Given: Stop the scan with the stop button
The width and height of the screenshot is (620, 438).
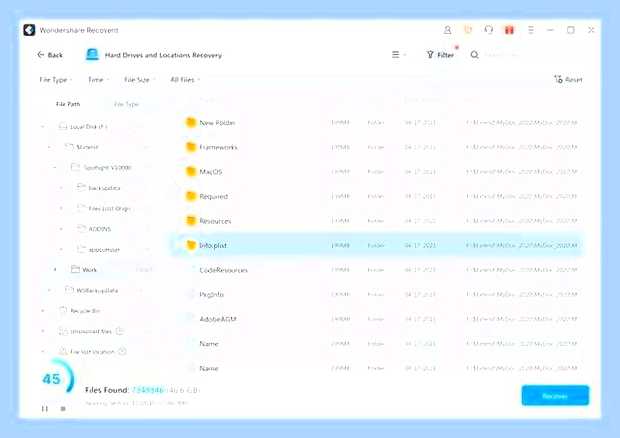Looking at the screenshot, I should (x=63, y=408).
